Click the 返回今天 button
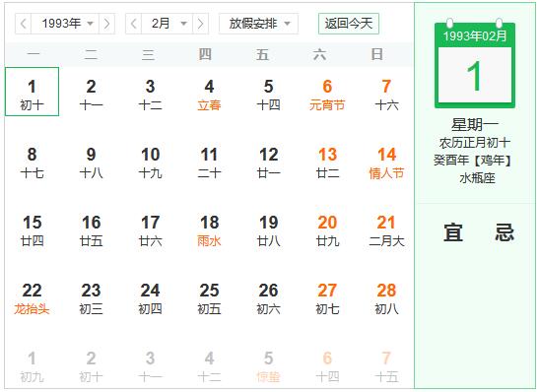Image resolution: width=539 pixels, height=392 pixels. (x=349, y=24)
